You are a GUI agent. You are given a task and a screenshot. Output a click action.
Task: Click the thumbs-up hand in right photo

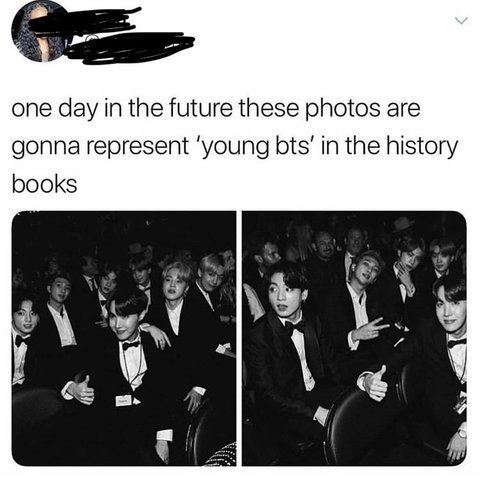point(375,383)
